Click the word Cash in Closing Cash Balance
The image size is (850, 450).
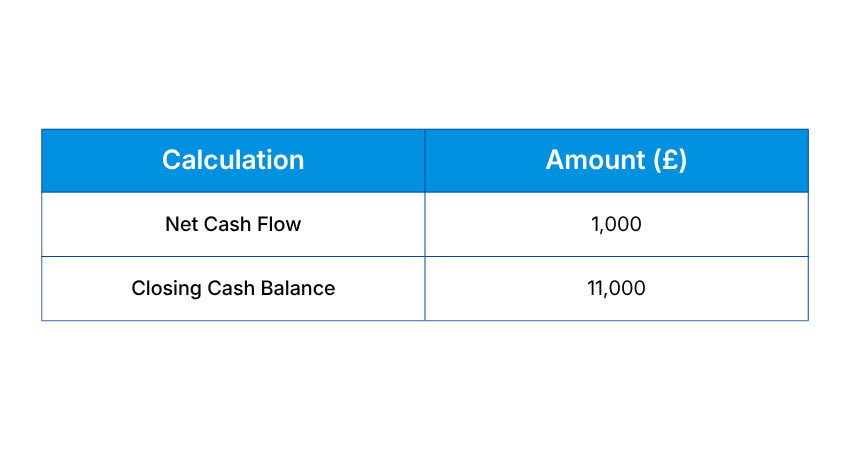[x=231, y=288]
